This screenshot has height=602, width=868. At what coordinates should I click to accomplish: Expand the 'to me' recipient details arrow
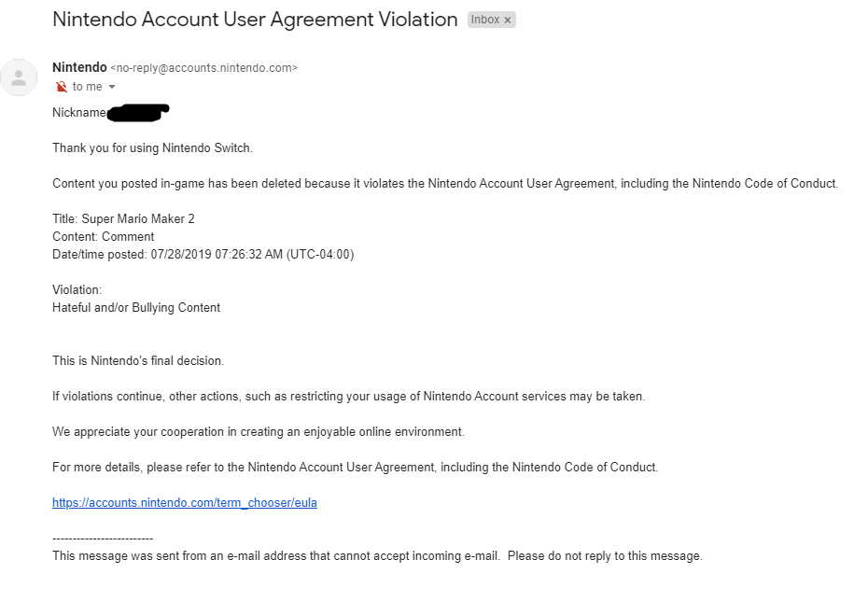(112, 87)
